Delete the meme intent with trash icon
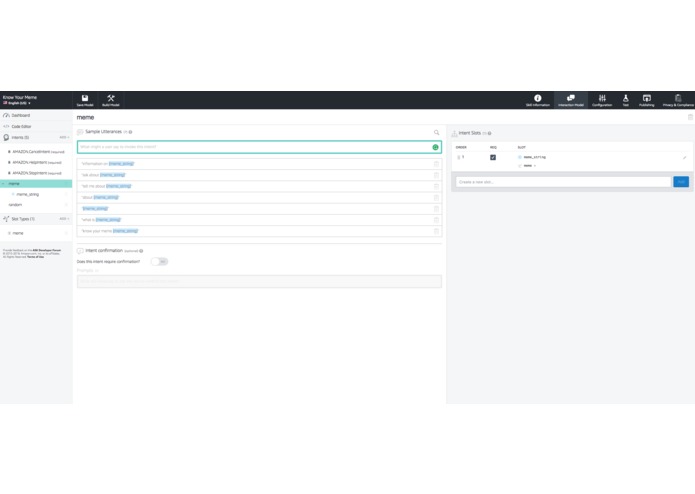 tap(690, 117)
